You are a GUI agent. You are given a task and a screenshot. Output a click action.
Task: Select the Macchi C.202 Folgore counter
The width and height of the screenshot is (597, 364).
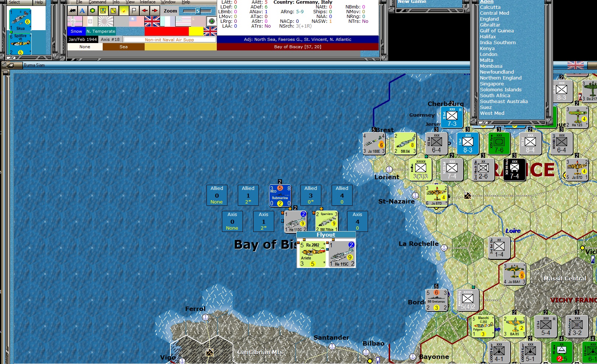483,326
